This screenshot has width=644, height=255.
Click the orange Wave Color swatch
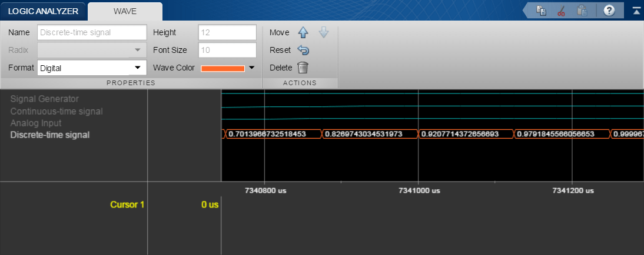223,69
